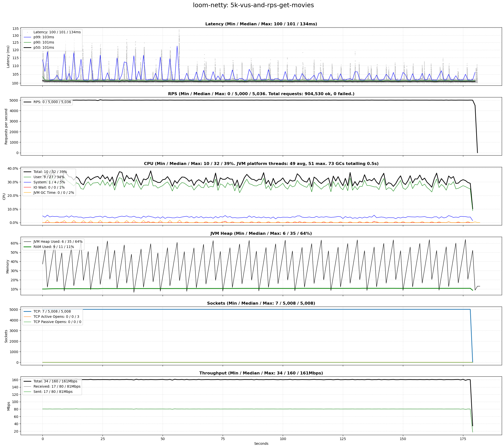Click the Received throughput legend entry
Viewport: 504px width, 448px height.
[x=57, y=386]
